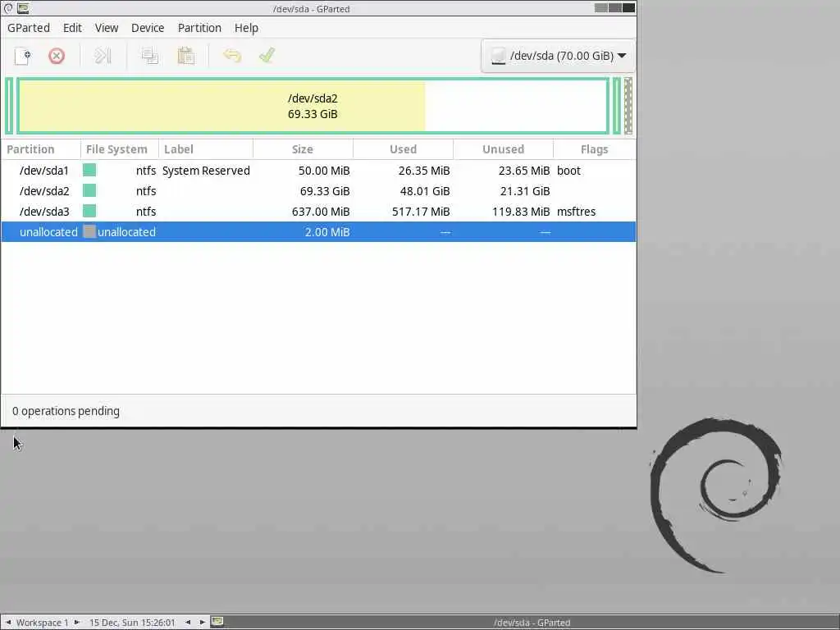Click the 637.00 MiB size cell

click(321, 212)
